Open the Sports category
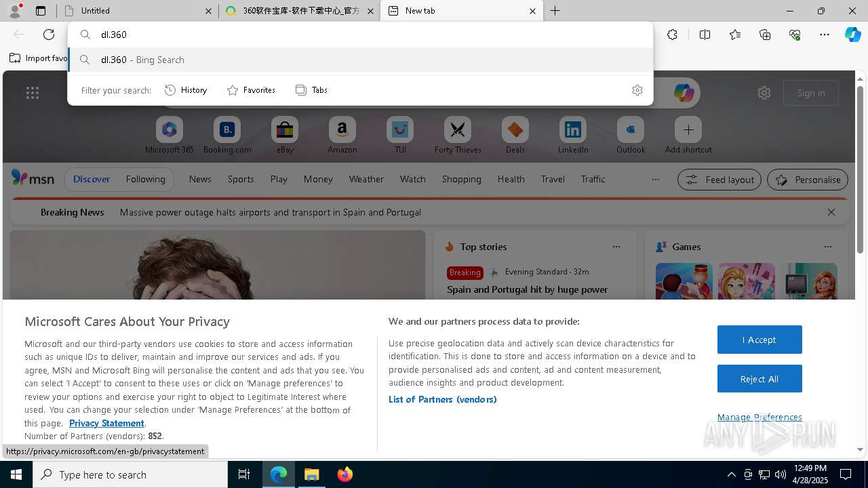Screen dimensions: 868x488 pyautogui.click(x=241, y=179)
